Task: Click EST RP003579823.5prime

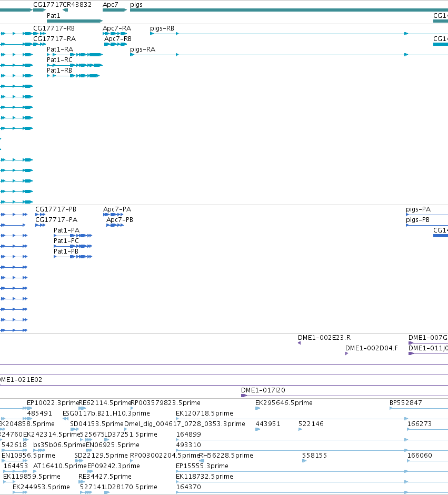Action: (165, 403)
